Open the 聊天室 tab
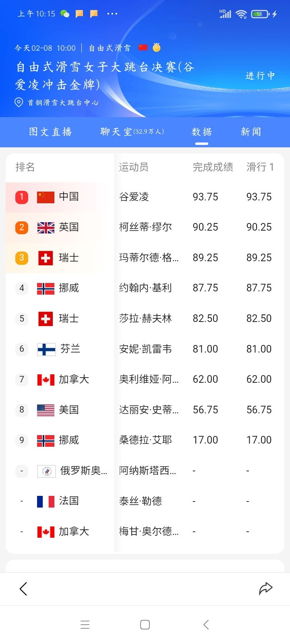Screen dimensions: 290x644 click(132, 132)
